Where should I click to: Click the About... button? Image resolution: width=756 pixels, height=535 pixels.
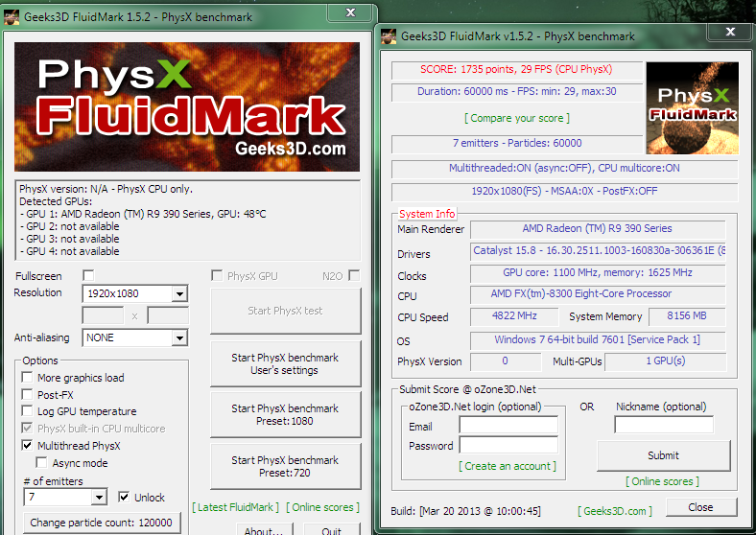click(x=265, y=529)
